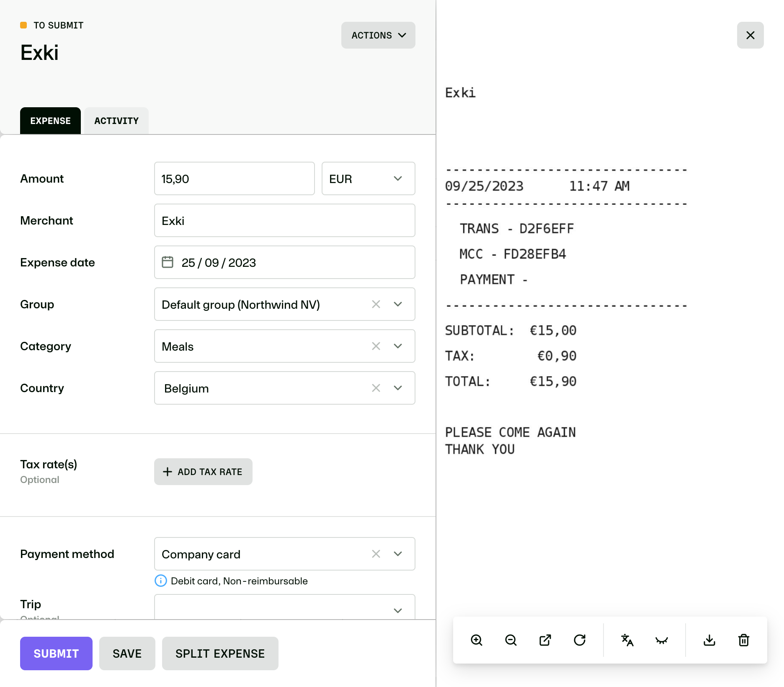Image resolution: width=784 pixels, height=687 pixels.
Task: Submit the expense
Action: click(56, 653)
